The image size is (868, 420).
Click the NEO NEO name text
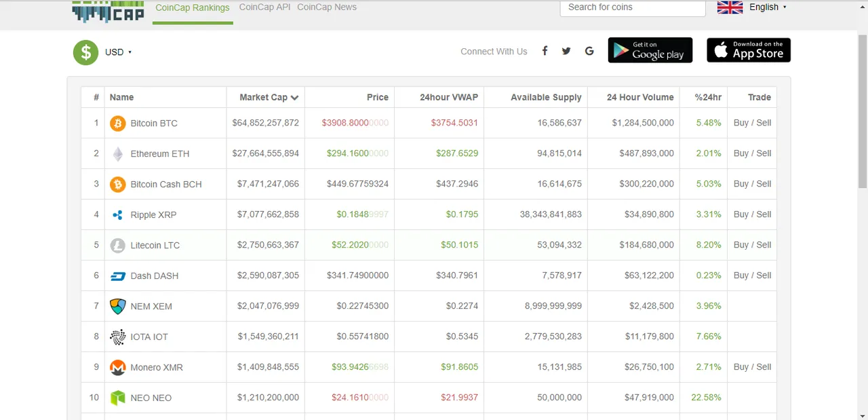(x=151, y=398)
